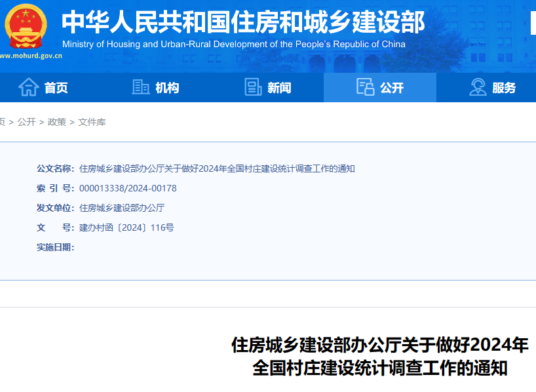The image size is (536, 392).
Task: Open the 公开 navigation tab
Action: point(380,88)
